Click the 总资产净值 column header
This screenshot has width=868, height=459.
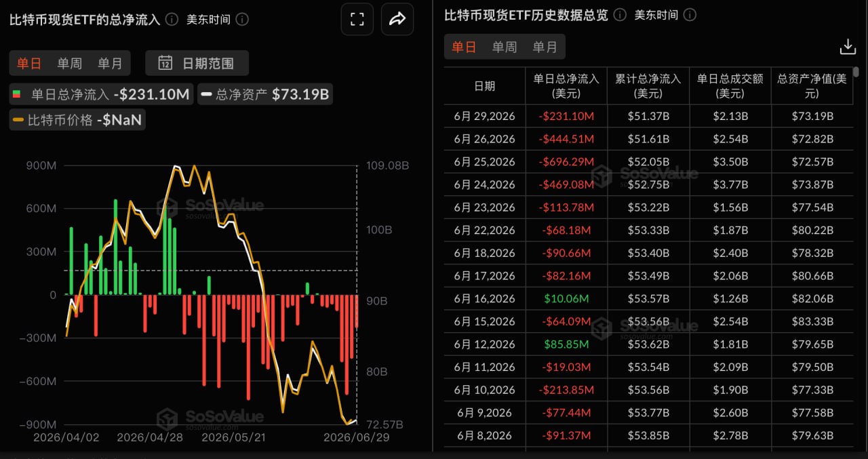(x=812, y=86)
